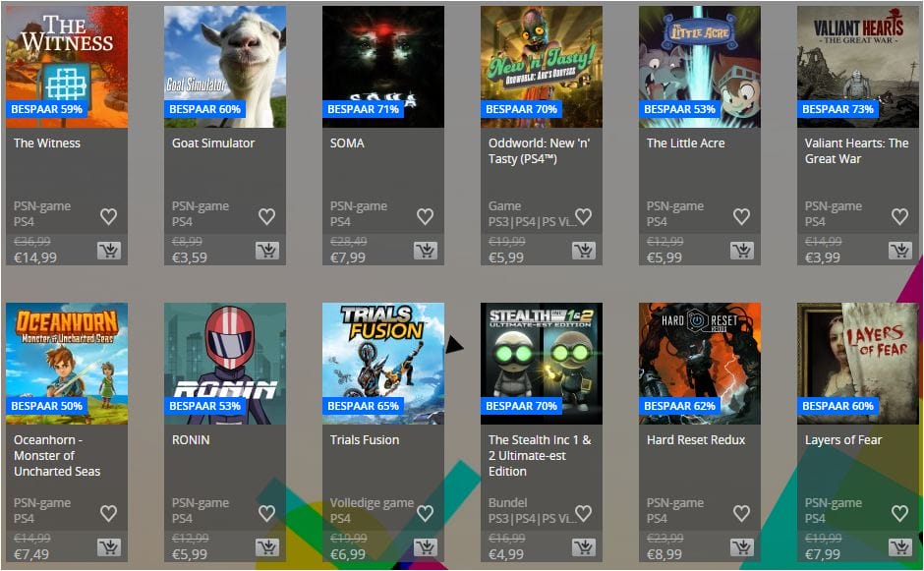Add SOMA to shopping cart

(x=426, y=251)
